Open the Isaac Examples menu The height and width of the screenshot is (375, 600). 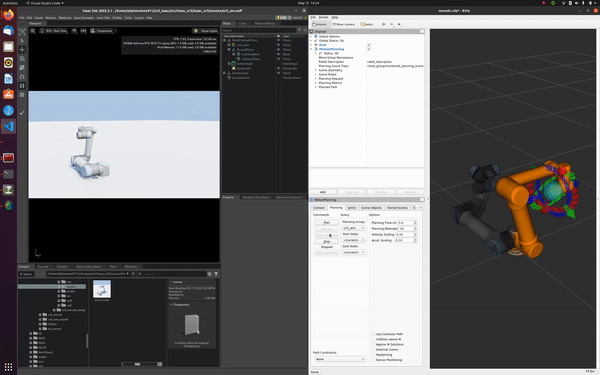pos(84,18)
